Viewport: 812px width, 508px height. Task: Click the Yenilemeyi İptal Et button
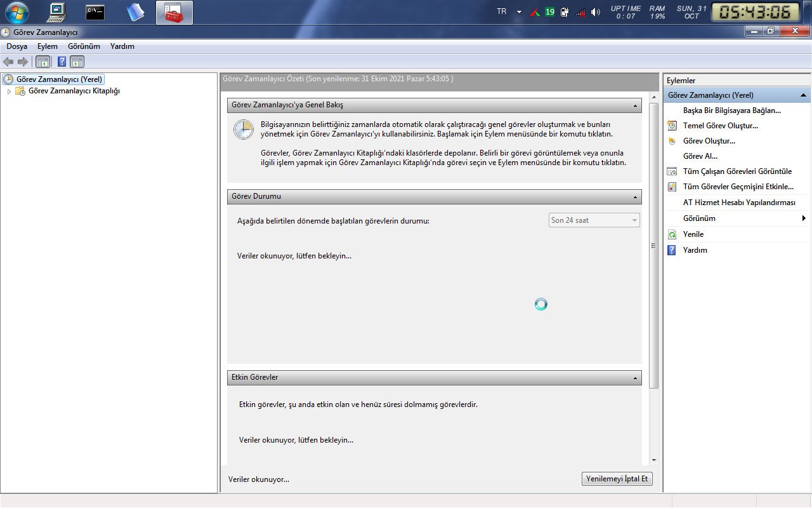(x=617, y=479)
